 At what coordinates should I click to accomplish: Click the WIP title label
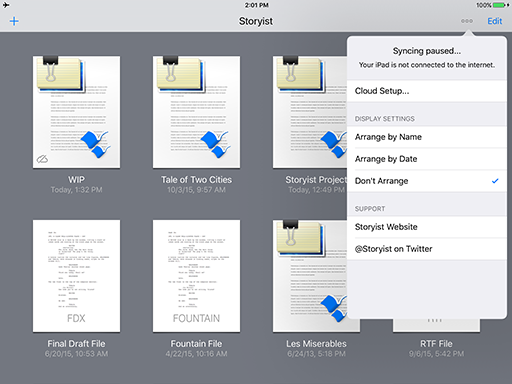point(76,180)
